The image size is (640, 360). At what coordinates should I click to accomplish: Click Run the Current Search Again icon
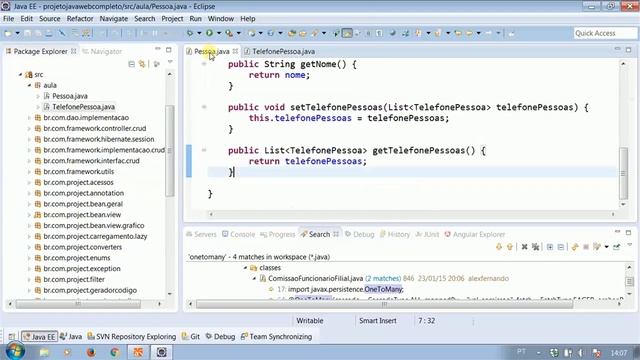point(575,247)
